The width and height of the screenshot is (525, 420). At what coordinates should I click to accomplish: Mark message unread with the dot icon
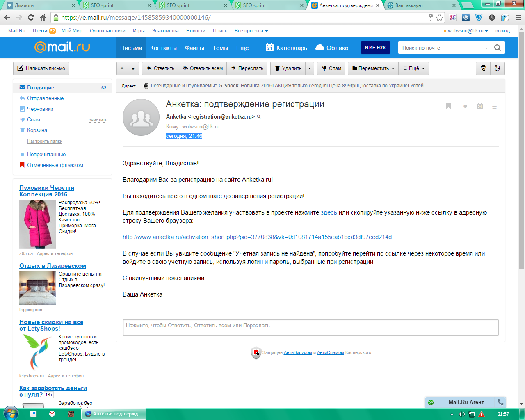[x=465, y=106]
